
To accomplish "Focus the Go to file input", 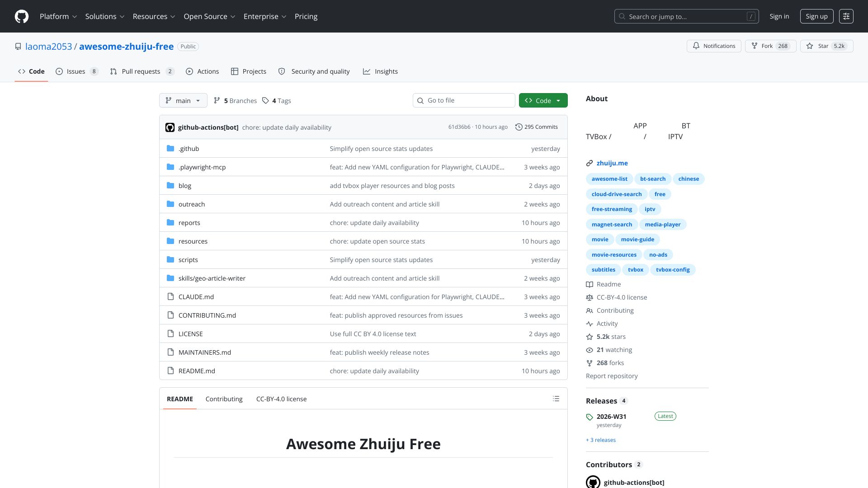I will point(464,100).
